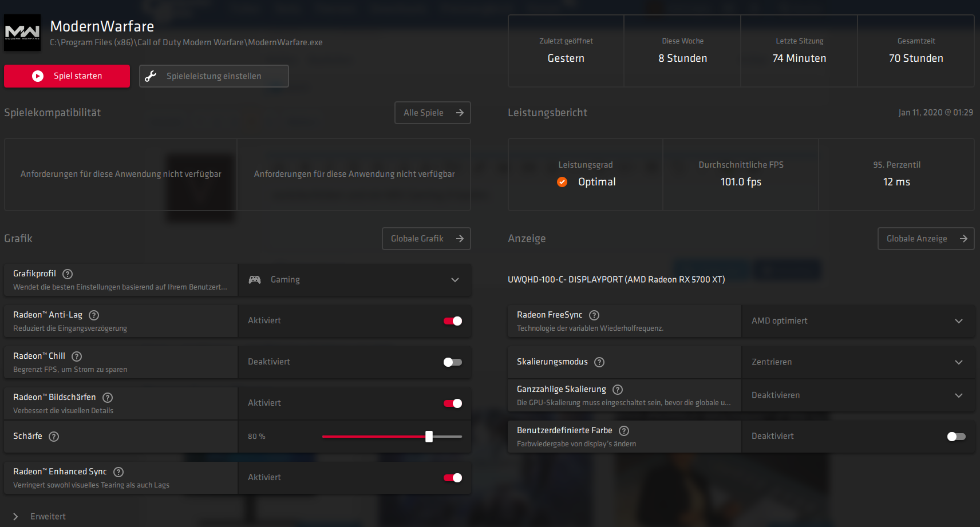Expand the Erweitert section
Viewport: 980px width, 527px height.
click(x=39, y=517)
